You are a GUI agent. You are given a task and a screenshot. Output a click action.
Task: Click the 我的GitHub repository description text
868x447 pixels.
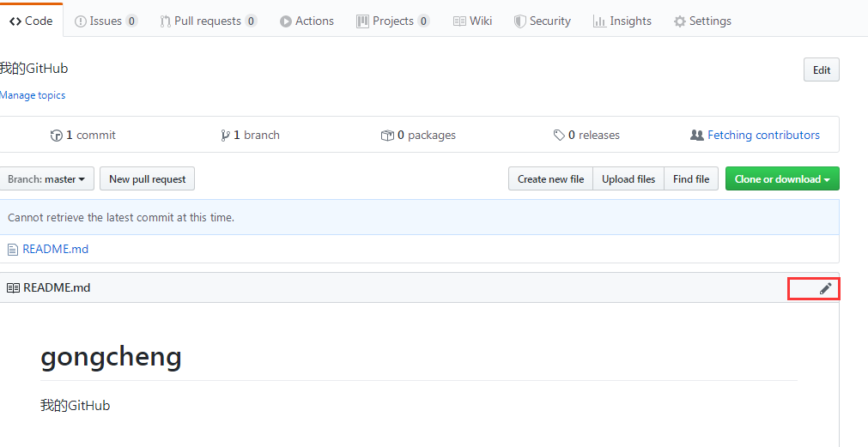[33, 68]
